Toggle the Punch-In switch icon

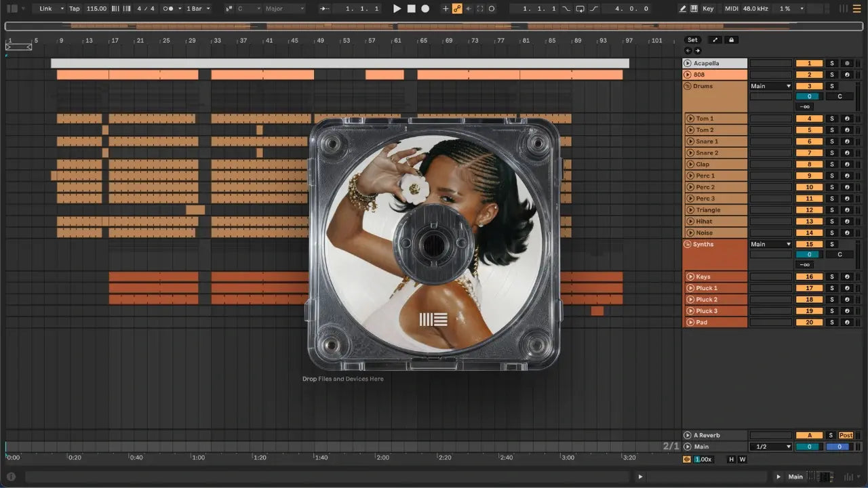point(565,9)
